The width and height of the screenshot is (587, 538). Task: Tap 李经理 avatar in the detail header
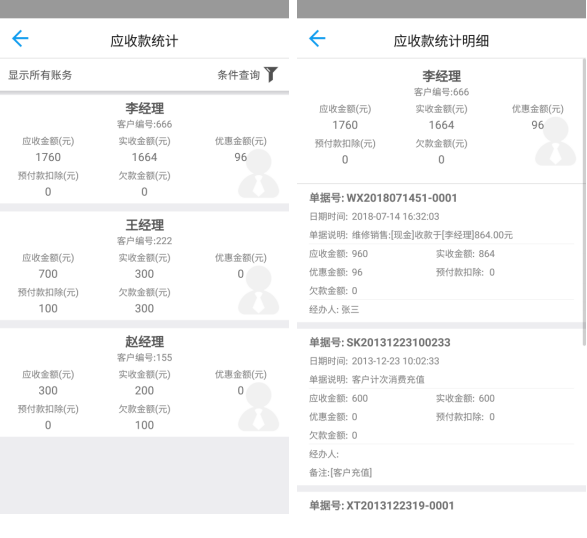[x=555, y=141]
